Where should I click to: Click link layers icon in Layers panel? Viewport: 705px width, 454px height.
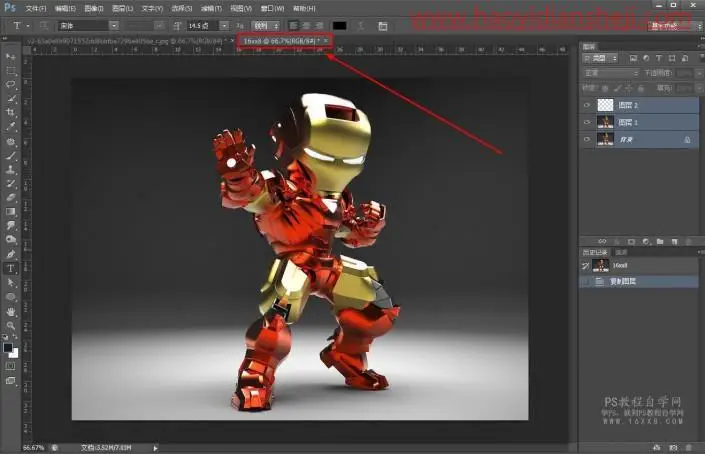602,241
